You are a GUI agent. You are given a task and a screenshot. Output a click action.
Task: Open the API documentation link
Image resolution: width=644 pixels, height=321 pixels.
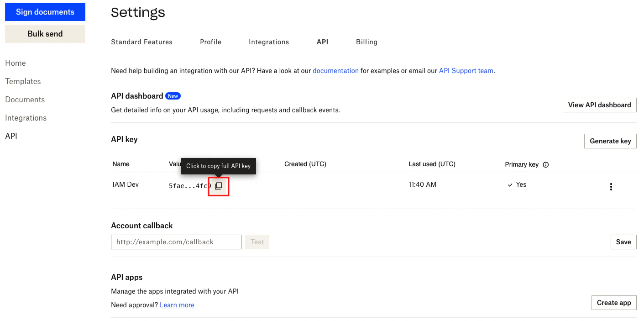pos(335,70)
